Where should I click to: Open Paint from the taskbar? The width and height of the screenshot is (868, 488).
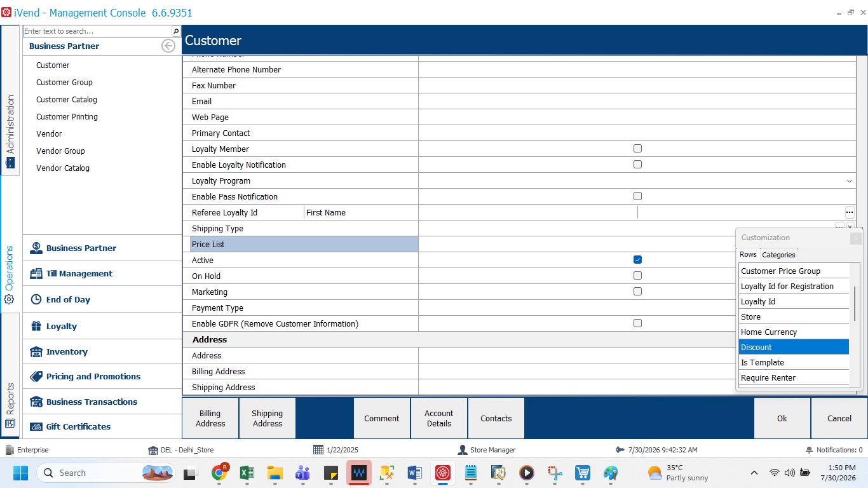click(611, 473)
